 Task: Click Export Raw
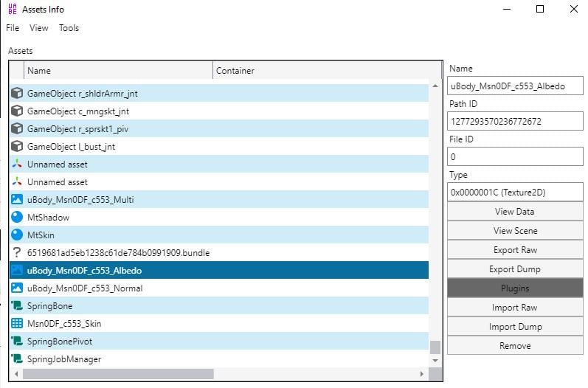point(514,249)
